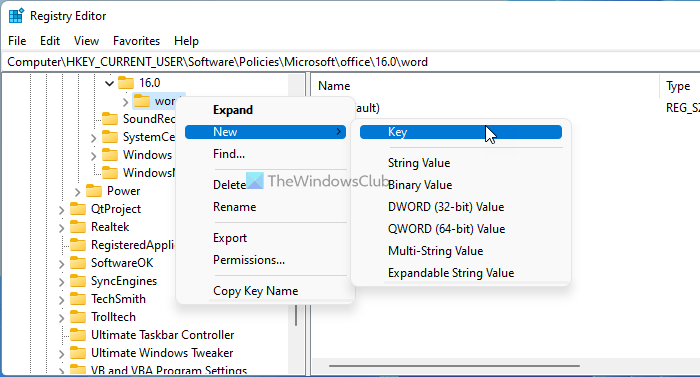Select the Ultimate Taskbar Controller key
700x377 pixels.
coord(162,335)
